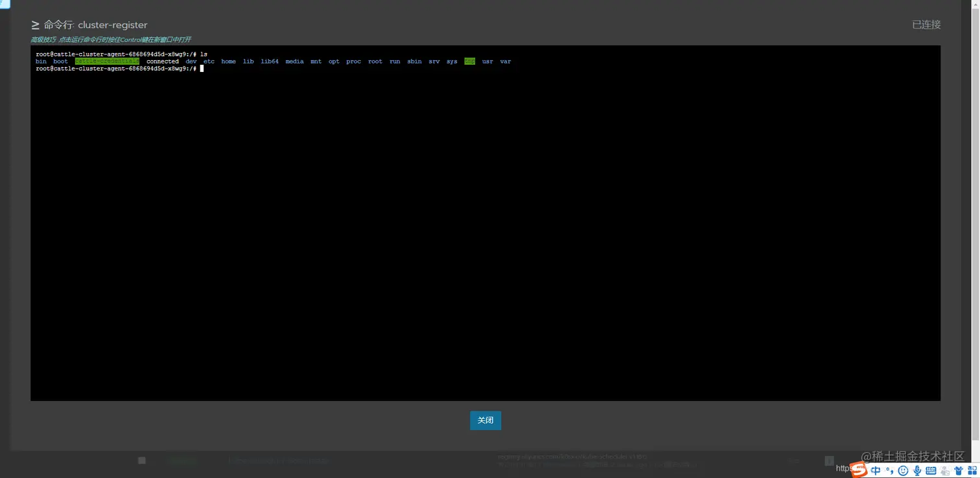Click the 已连接 connection status text
This screenshot has width=980, height=478.
click(926, 25)
